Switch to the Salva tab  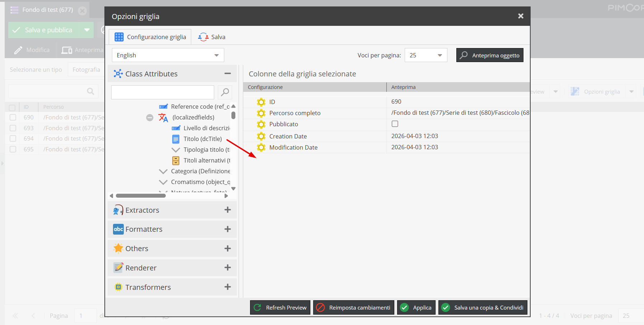point(212,37)
